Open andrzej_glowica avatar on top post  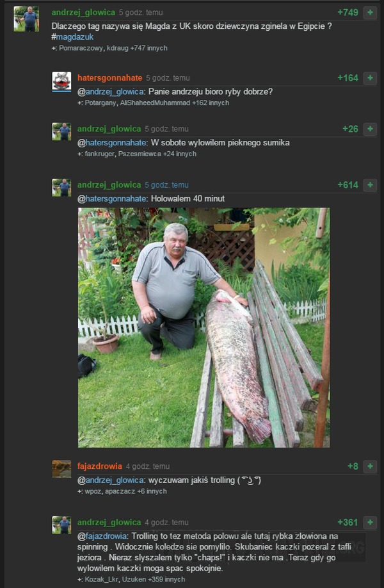click(x=26, y=19)
